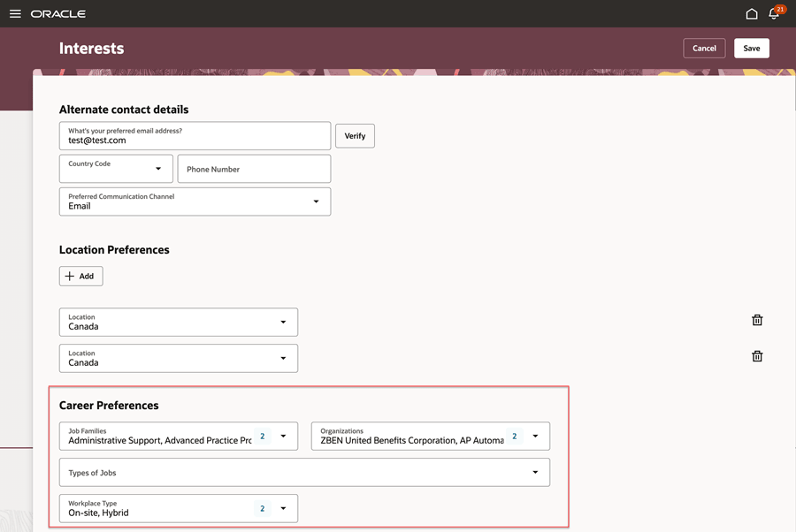The width and height of the screenshot is (796, 532).
Task: Open the hamburger navigation menu
Action: click(15, 13)
